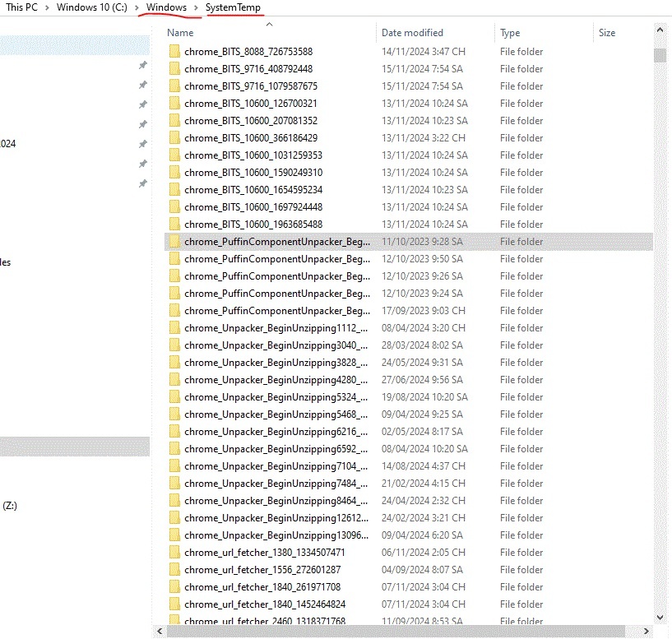Select folder icon of chrome_BITS_9716_1079587675
672x639 pixels.
174,86
